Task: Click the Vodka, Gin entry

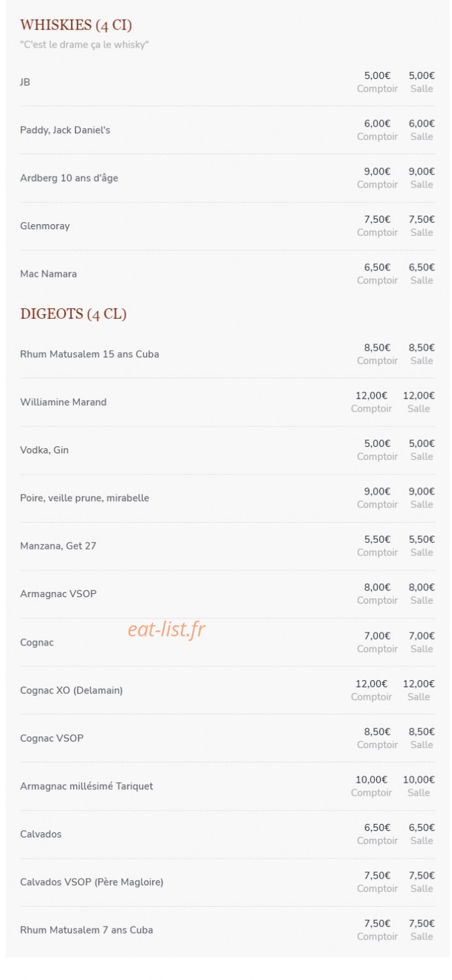Action: click(44, 450)
